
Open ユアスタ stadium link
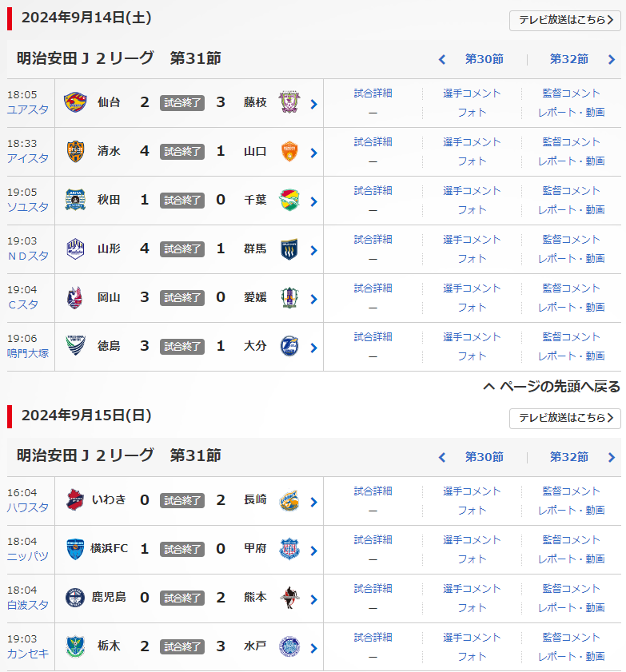coord(27,109)
